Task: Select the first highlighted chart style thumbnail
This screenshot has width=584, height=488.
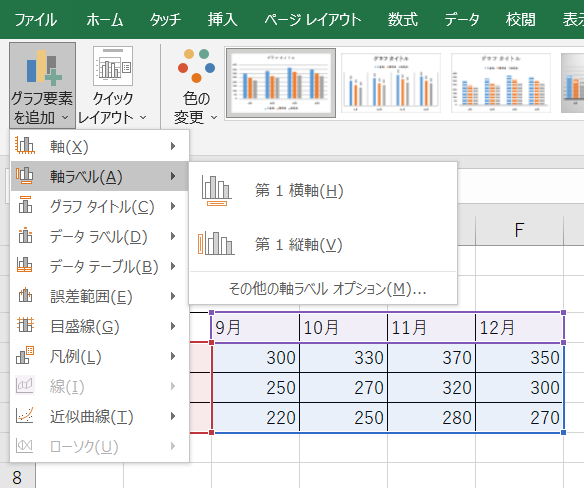Action: (x=281, y=83)
